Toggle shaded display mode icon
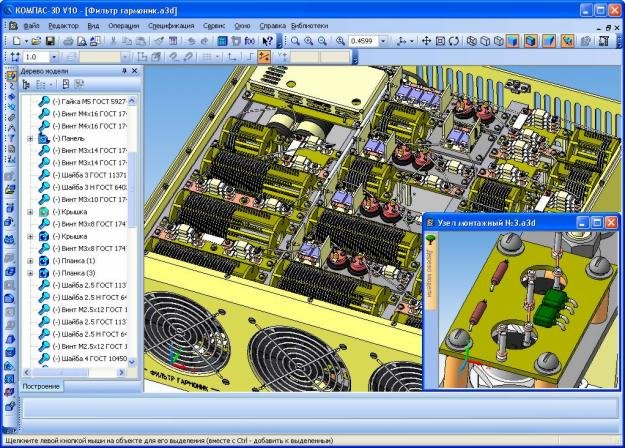 513,41
